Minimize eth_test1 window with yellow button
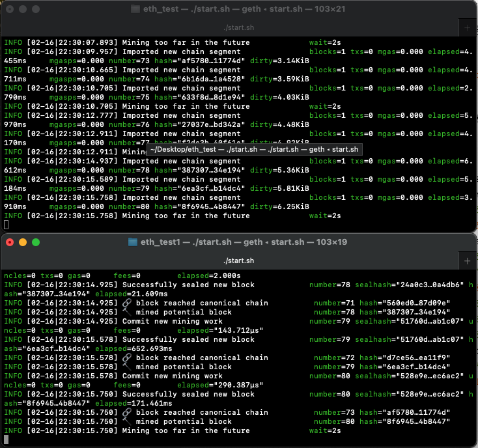This screenshot has height=448, width=478. 23,242
